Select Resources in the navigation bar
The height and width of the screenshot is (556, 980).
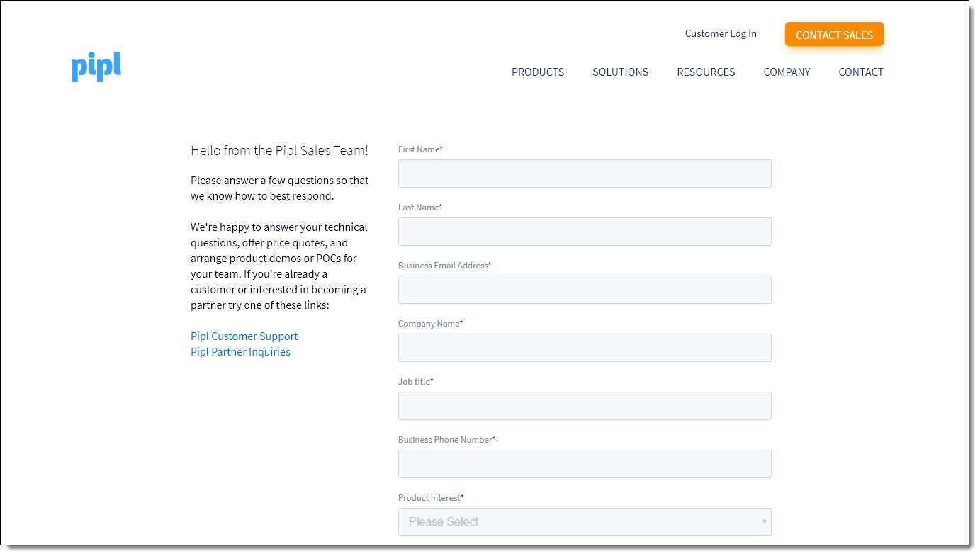(706, 72)
